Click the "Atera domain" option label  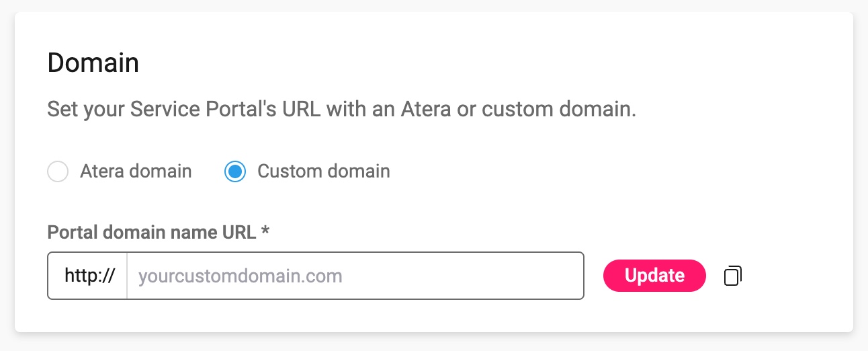(136, 171)
